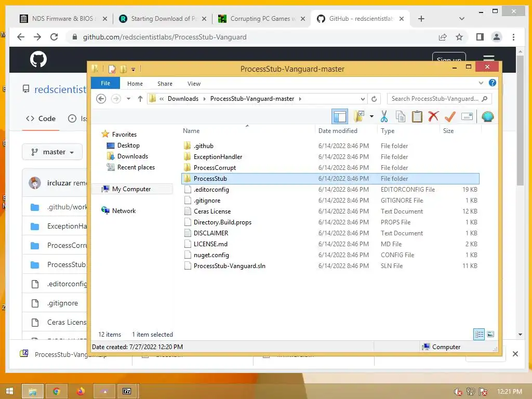Click Downloads in the address breadcrumb

[183, 99]
